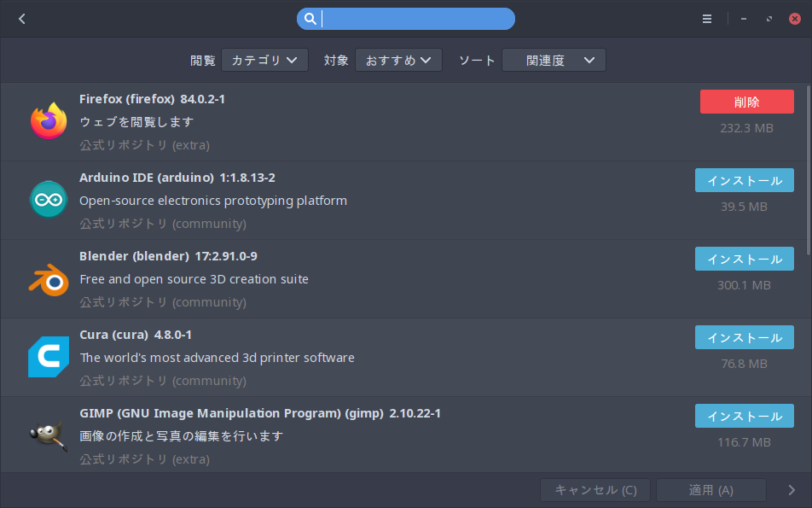This screenshot has height=508, width=812.
Task: Click Arduino size 39.5 MB
Action: [x=744, y=207]
